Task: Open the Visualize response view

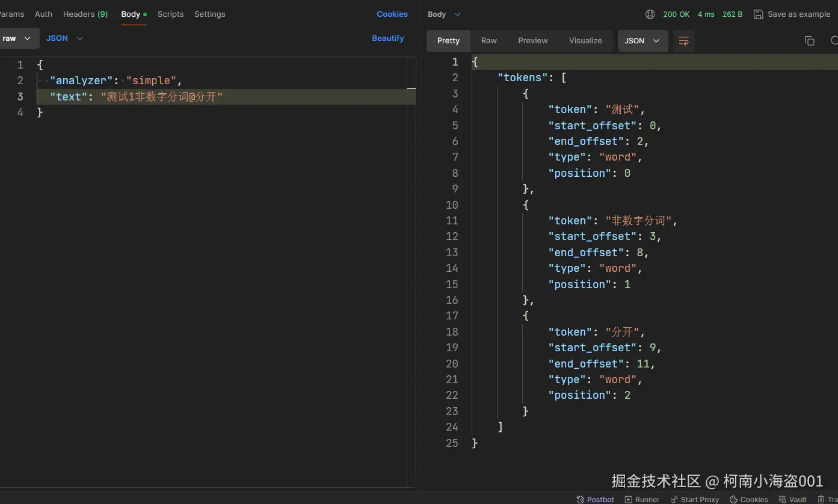Action: point(585,40)
